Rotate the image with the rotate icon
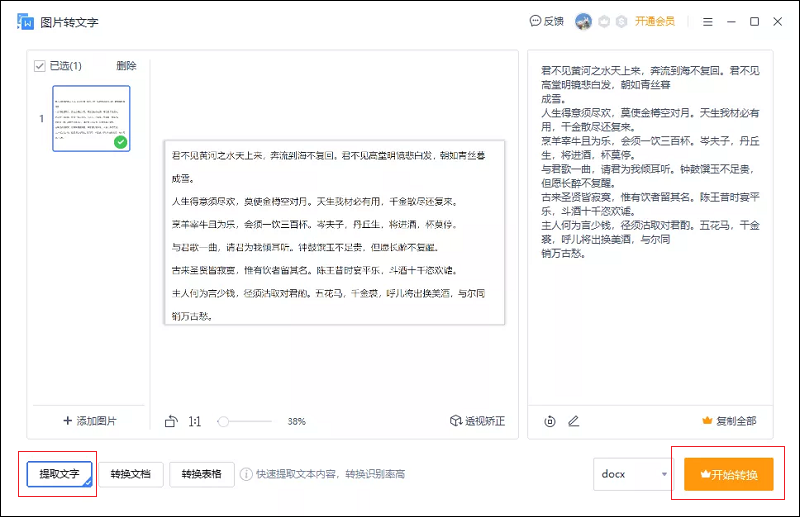This screenshot has width=800, height=518. click(171, 421)
